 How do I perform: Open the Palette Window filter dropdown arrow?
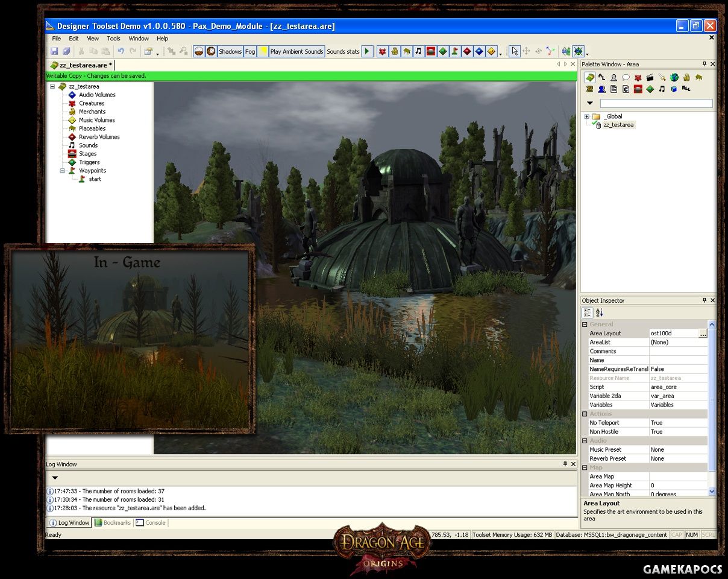point(590,104)
